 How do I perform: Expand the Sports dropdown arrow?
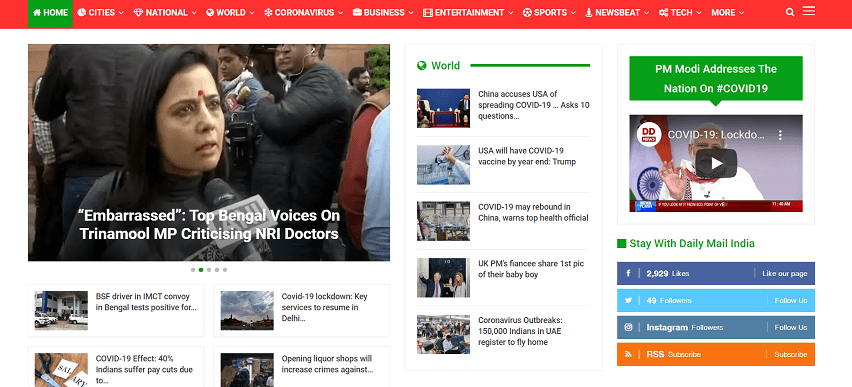[573, 13]
